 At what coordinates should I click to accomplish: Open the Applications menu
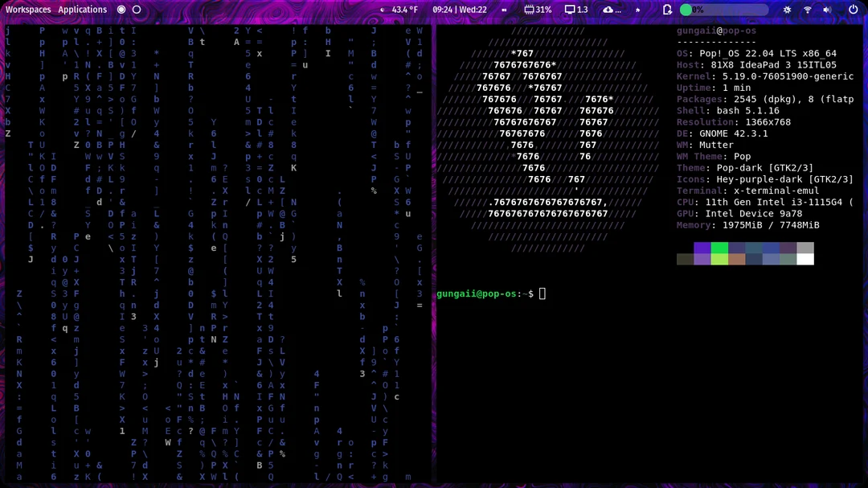pyautogui.click(x=81, y=9)
